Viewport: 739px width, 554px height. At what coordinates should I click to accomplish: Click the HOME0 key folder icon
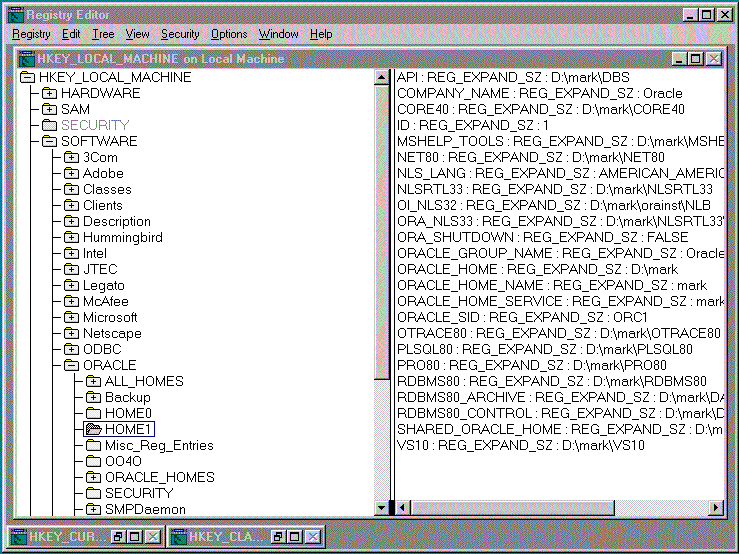93,413
